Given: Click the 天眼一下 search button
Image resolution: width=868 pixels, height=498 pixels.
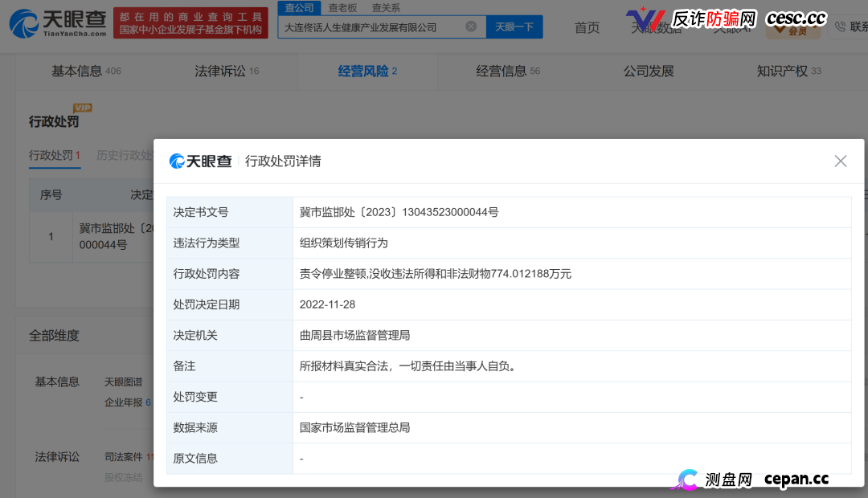Looking at the screenshot, I should tap(514, 27).
